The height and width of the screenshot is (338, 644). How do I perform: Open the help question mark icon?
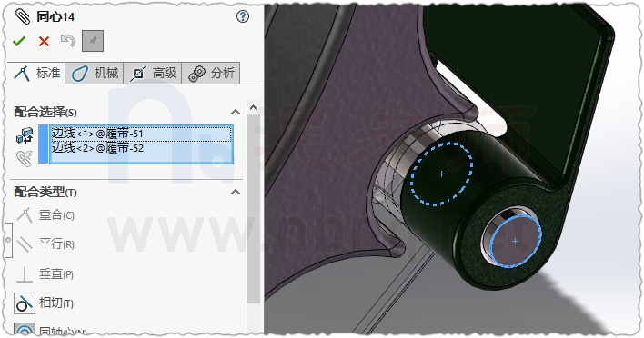click(243, 16)
